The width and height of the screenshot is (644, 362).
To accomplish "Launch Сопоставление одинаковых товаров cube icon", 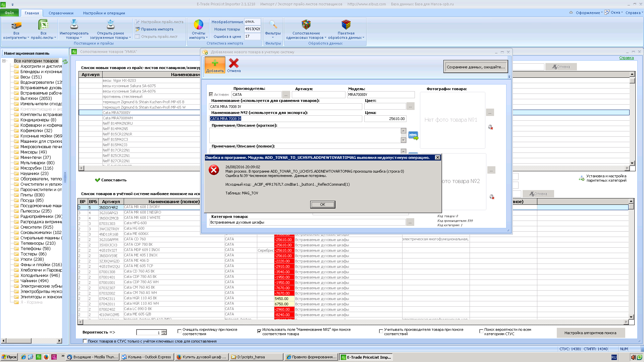I will (306, 25).
